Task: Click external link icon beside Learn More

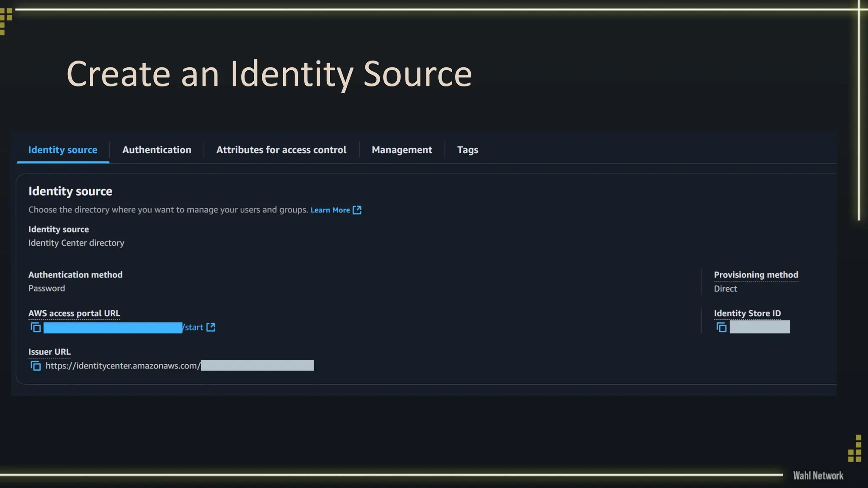Action: click(357, 210)
